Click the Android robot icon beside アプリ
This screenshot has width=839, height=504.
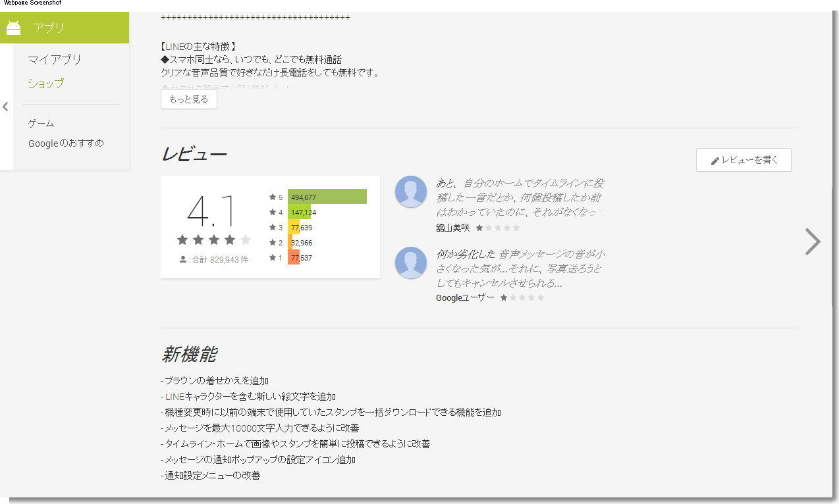[x=14, y=28]
